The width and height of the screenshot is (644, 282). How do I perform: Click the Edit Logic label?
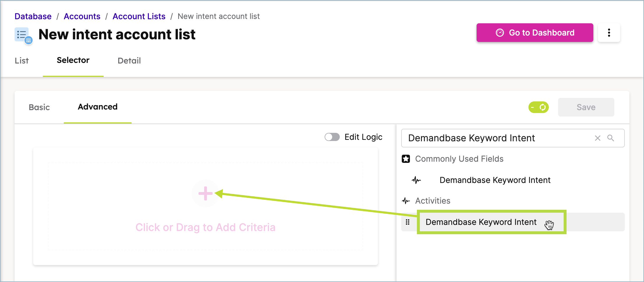click(363, 137)
